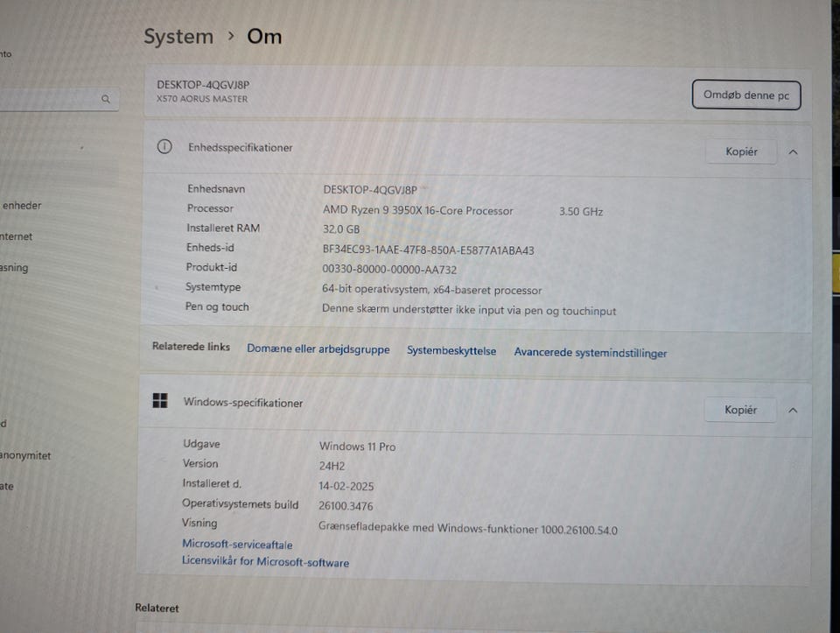Click the Om breadcrumb title

264,37
